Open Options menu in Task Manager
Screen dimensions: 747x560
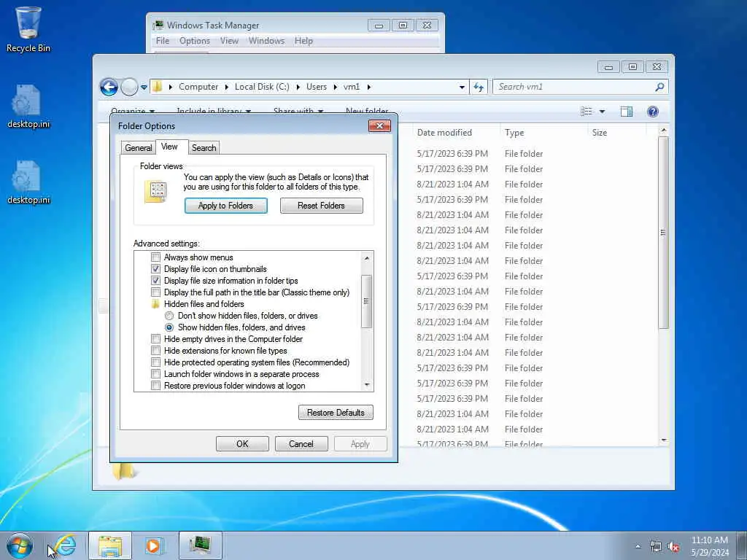coord(194,41)
